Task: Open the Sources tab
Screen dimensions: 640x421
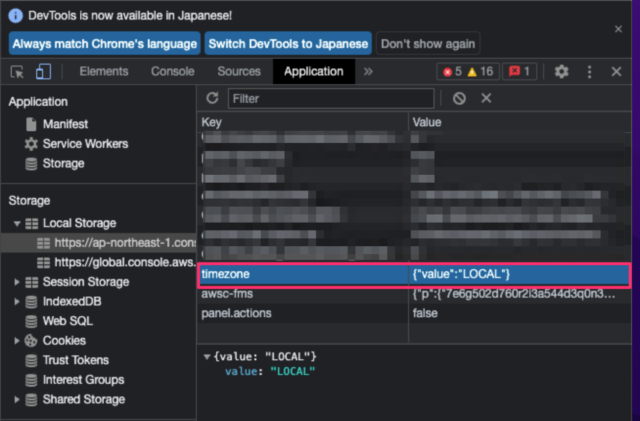Action: pyautogui.click(x=239, y=71)
